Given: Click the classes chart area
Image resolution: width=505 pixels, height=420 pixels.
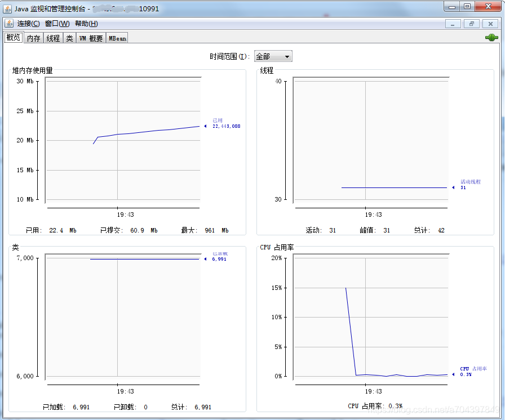Looking at the screenshot, I should click(x=123, y=317).
